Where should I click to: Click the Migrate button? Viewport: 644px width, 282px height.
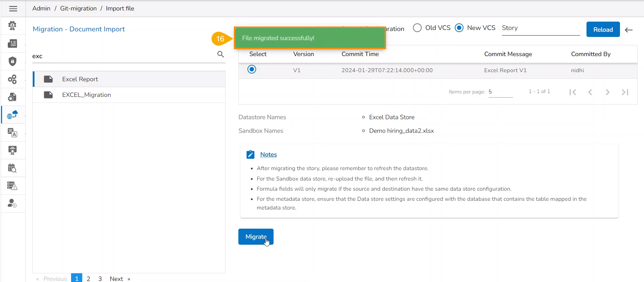point(256,237)
